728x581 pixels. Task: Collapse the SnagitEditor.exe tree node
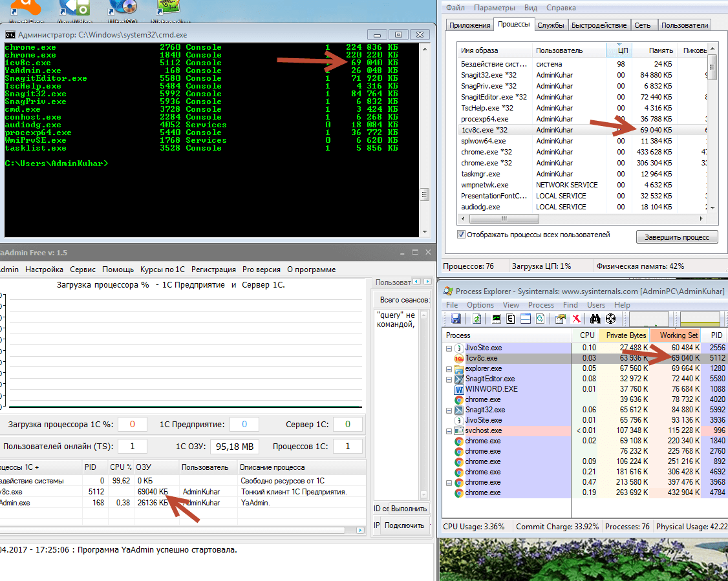(449, 379)
